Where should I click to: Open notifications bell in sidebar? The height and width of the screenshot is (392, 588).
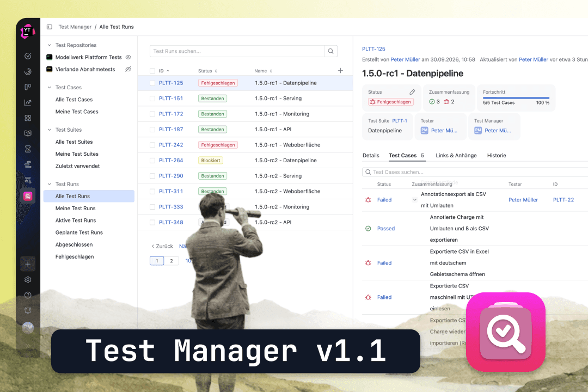pyautogui.click(x=28, y=310)
